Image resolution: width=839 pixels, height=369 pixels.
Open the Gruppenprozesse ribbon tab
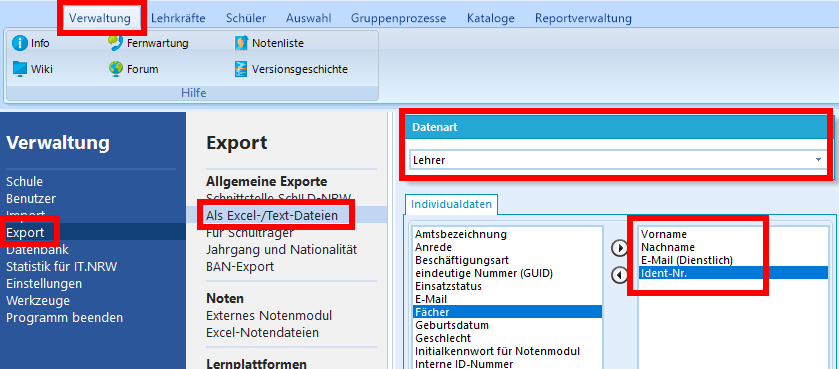(399, 18)
